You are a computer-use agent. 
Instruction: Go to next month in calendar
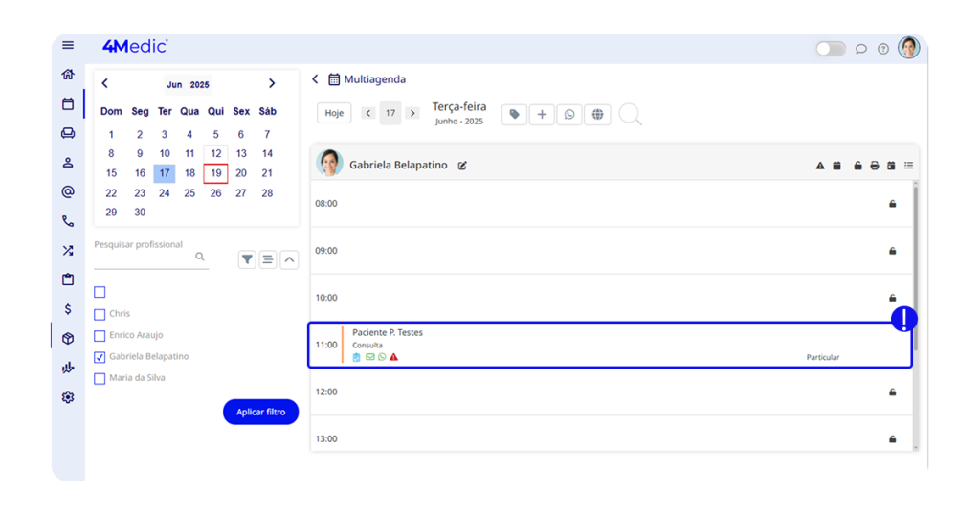click(272, 84)
